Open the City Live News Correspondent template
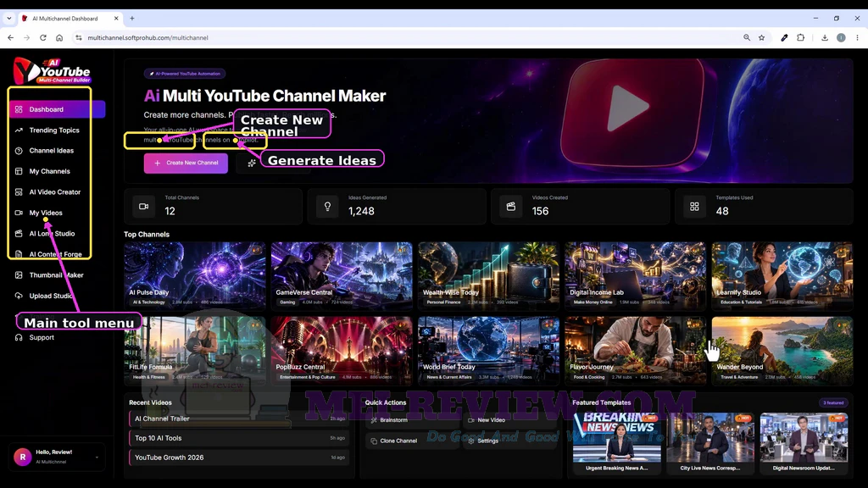The width and height of the screenshot is (868, 488). pyautogui.click(x=710, y=442)
